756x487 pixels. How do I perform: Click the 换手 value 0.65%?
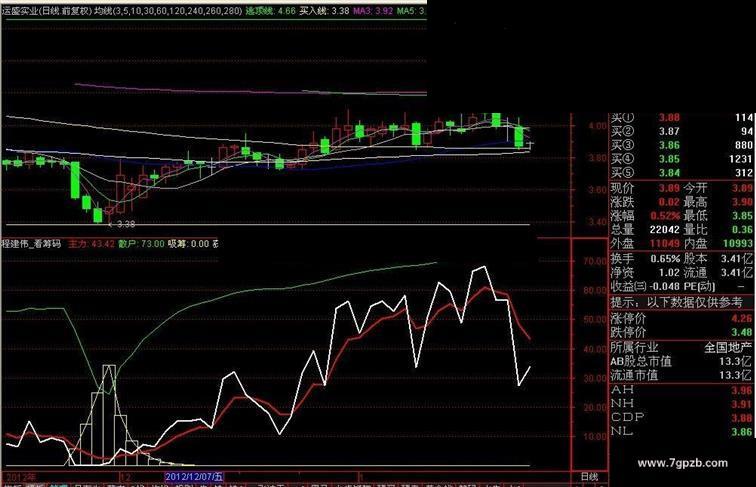click(665, 259)
